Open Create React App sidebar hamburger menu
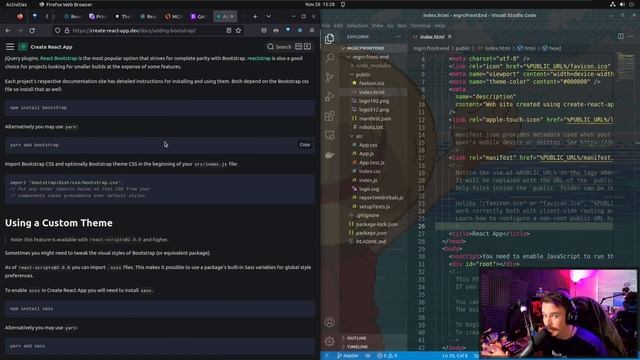The image size is (640, 360). [x=10, y=47]
